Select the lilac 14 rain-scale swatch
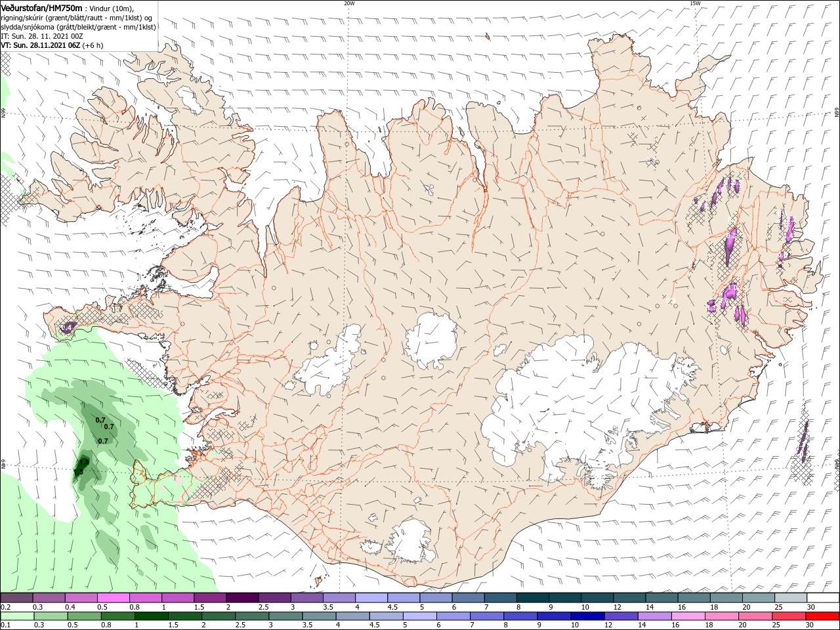Image resolution: width=840 pixels, height=630 pixels. coord(655,616)
